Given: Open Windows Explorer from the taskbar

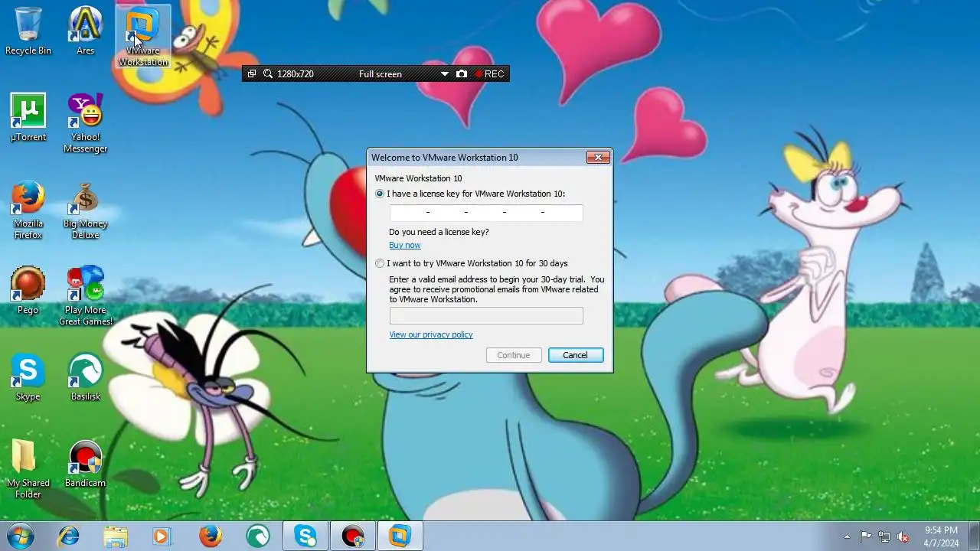Looking at the screenshot, I should click(x=116, y=536).
